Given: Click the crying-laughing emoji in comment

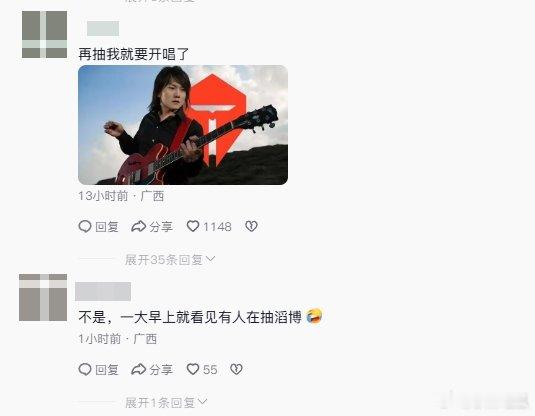Looking at the screenshot, I should click(314, 316).
